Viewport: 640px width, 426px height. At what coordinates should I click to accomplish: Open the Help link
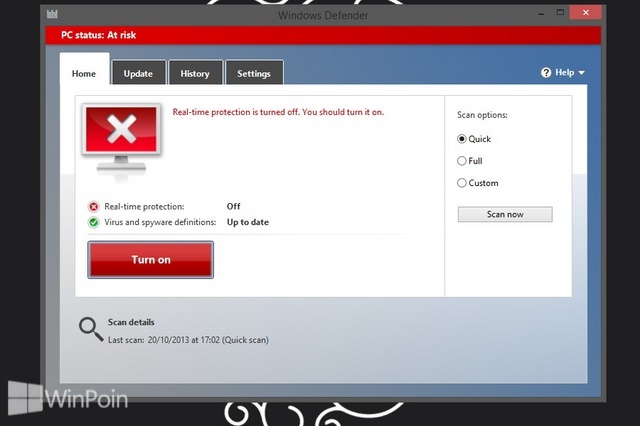pyautogui.click(x=564, y=73)
